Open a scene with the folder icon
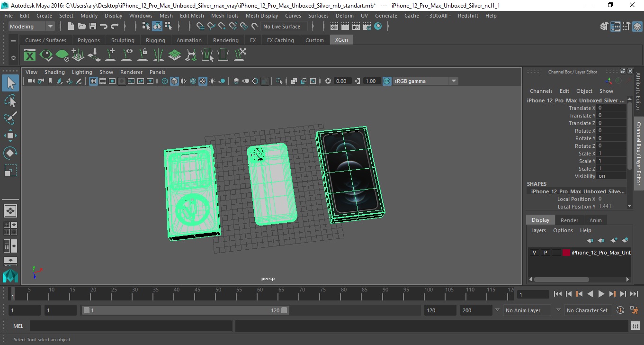The height and width of the screenshot is (345, 644). tap(82, 27)
